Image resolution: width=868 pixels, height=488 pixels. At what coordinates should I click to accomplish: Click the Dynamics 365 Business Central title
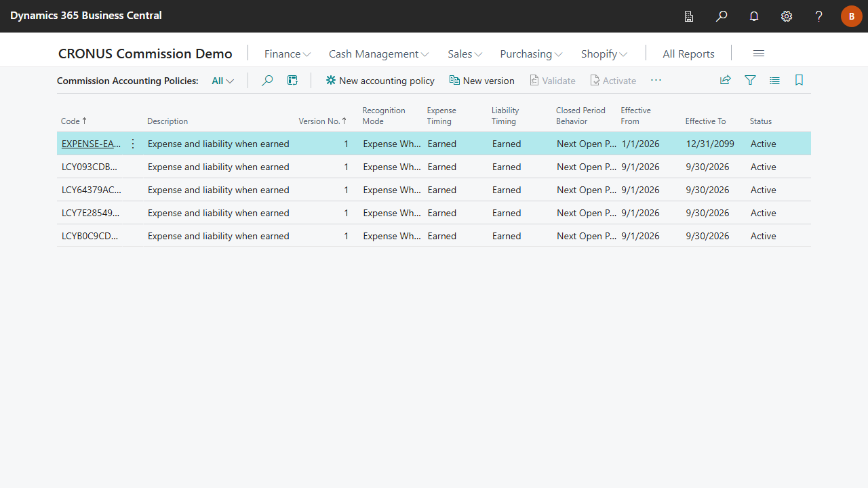(86, 15)
